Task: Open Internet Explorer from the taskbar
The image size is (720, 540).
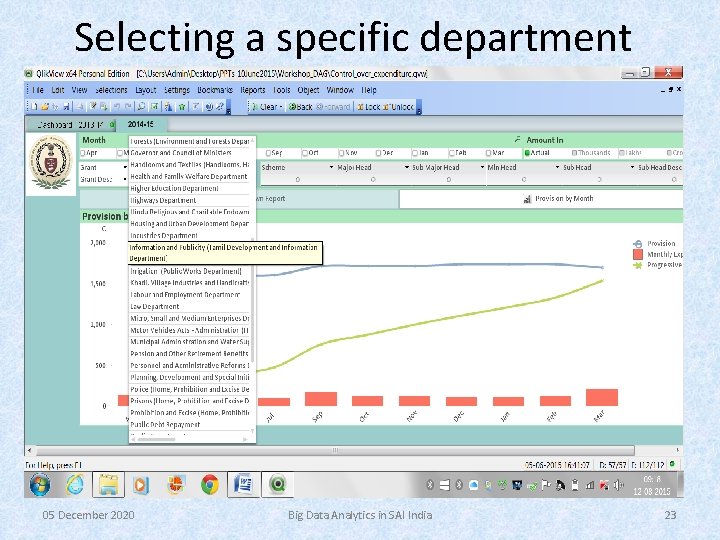Action: point(74,485)
